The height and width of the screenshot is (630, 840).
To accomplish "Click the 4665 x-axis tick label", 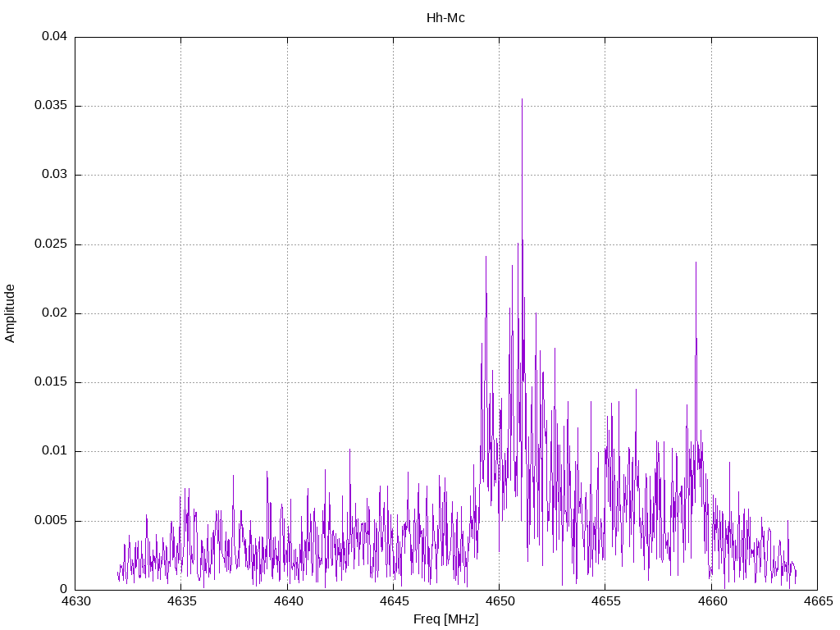I will tap(817, 601).
